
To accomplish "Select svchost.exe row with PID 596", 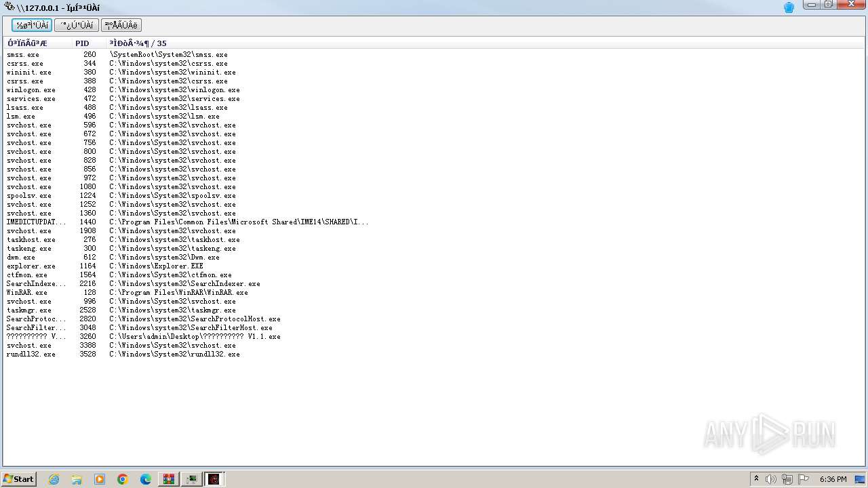I will click(434, 125).
